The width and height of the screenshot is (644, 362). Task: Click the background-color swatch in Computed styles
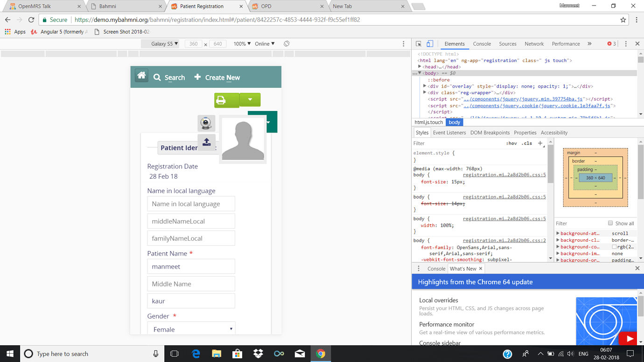pyautogui.click(x=615, y=246)
